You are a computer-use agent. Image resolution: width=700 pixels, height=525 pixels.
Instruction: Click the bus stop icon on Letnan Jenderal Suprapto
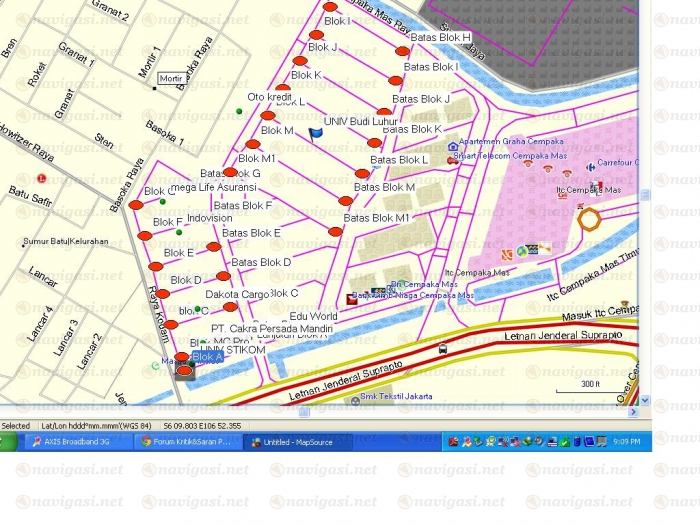coord(443,350)
